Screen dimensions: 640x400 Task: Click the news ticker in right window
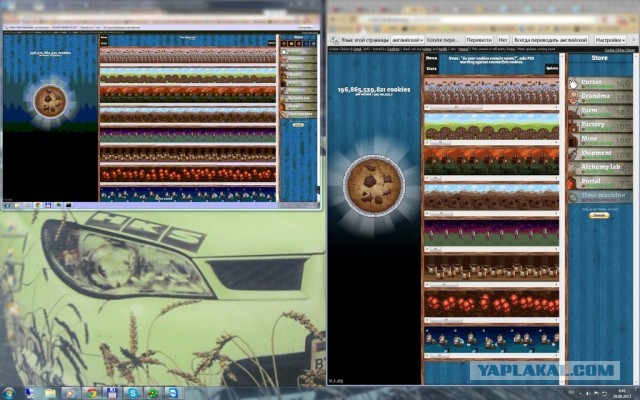tap(491, 60)
